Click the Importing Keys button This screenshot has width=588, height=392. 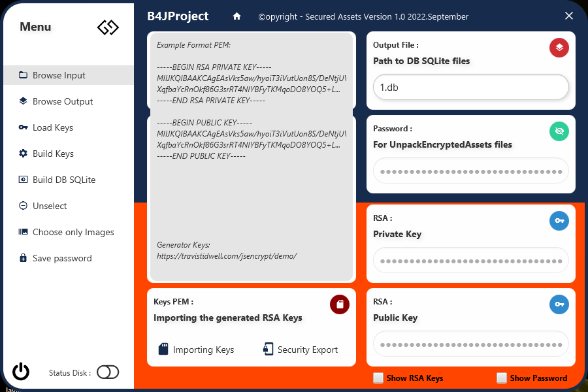[x=196, y=350]
